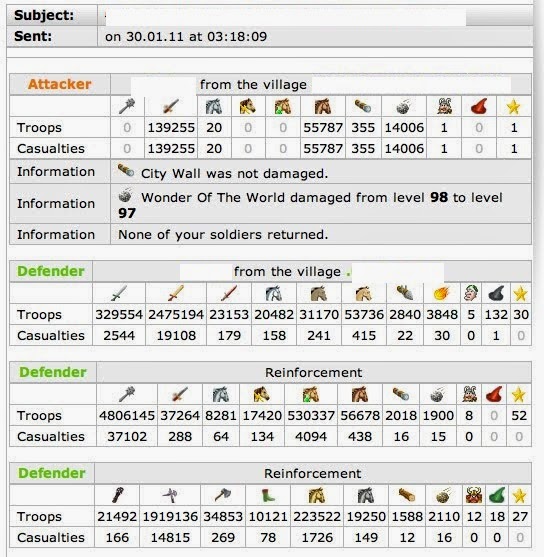544x557 pixels.
Task: Click the Phalanx icon in the first Reinforcement table
Action: click(127, 394)
